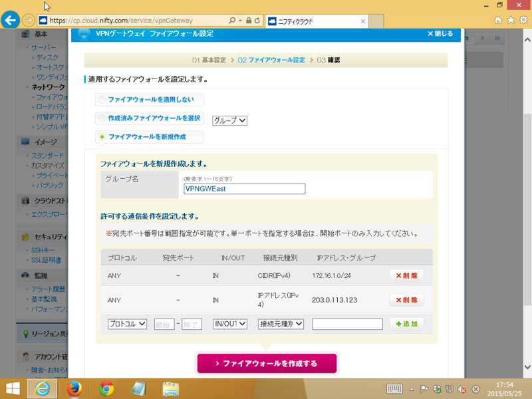
Task: Click the page vertical scrollbar
Action: pos(527,199)
